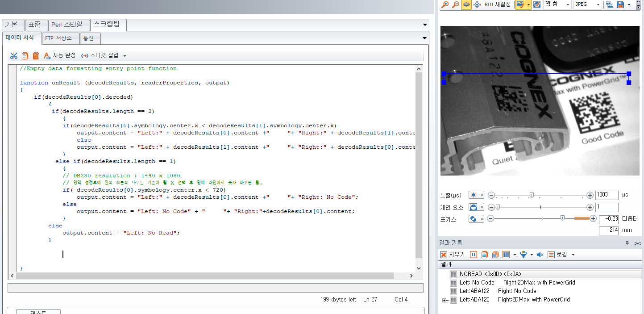Toggle the image display checkmark icon

[520, 4]
